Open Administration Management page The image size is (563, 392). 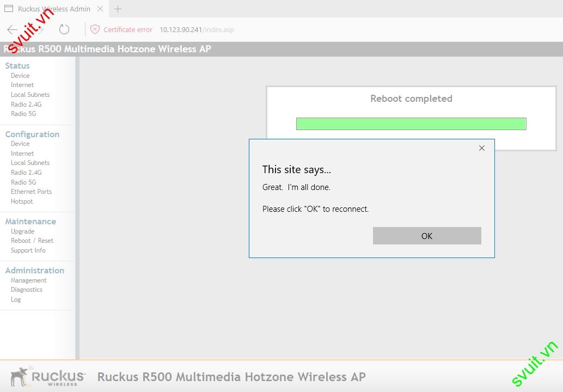tap(29, 280)
